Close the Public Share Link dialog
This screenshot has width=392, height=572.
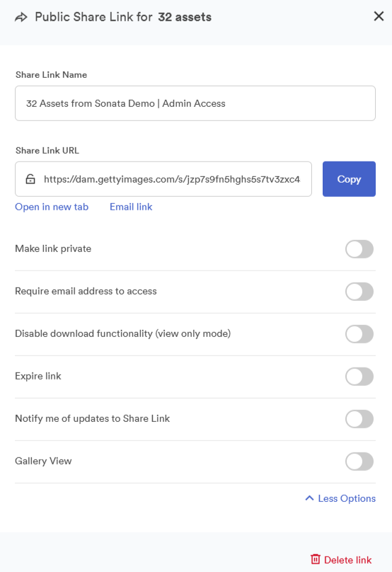pyautogui.click(x=379, y=16)
